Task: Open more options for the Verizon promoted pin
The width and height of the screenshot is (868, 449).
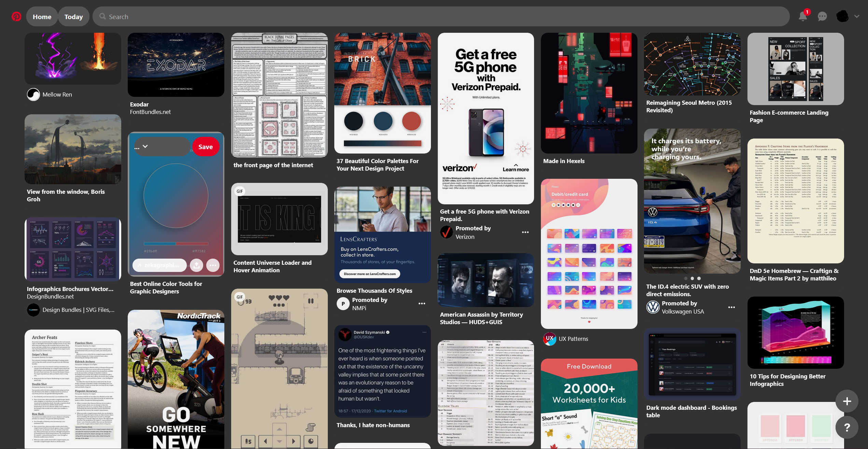Action: point(525,232)
